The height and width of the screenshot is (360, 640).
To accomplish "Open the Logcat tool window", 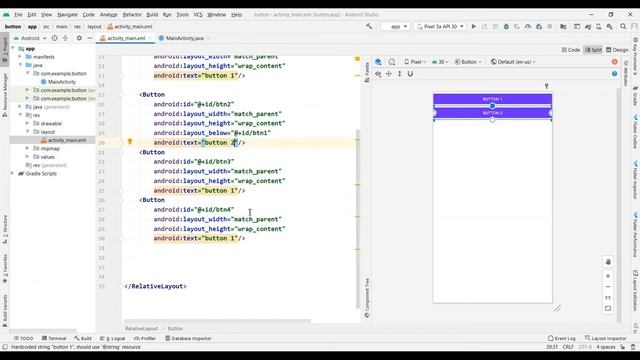I will point(113,338).
